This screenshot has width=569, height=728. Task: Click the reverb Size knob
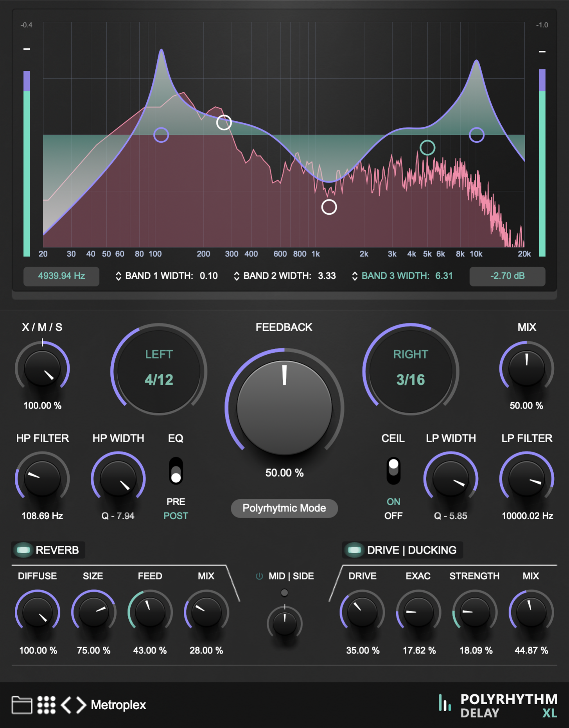[x=94, y=612]
